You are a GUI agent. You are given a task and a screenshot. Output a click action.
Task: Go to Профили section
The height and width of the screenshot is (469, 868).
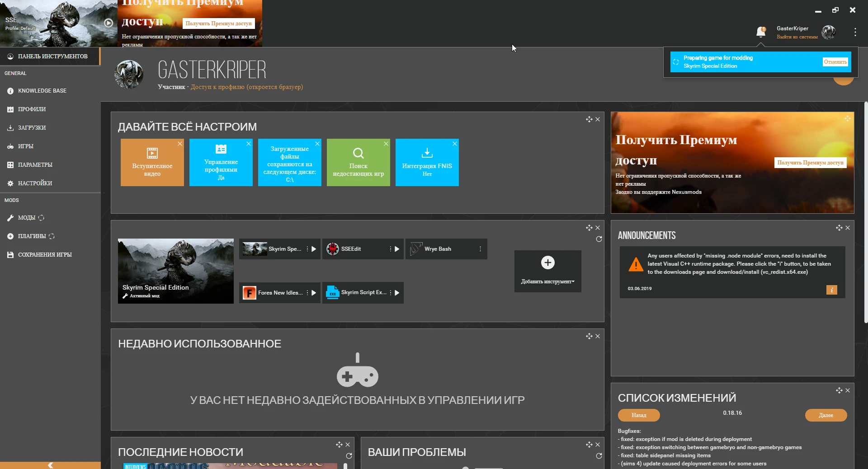(50, 109)
